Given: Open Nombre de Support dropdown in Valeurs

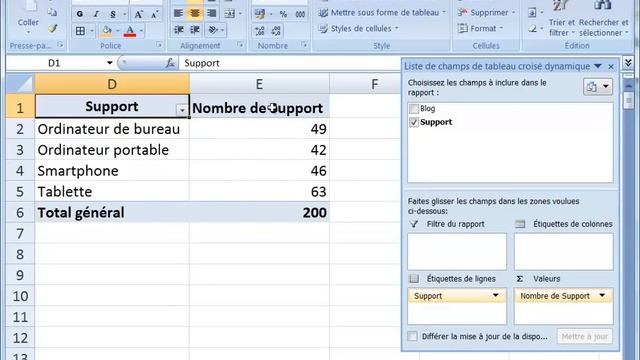Looking at the screenshot, I should (602, 296).
